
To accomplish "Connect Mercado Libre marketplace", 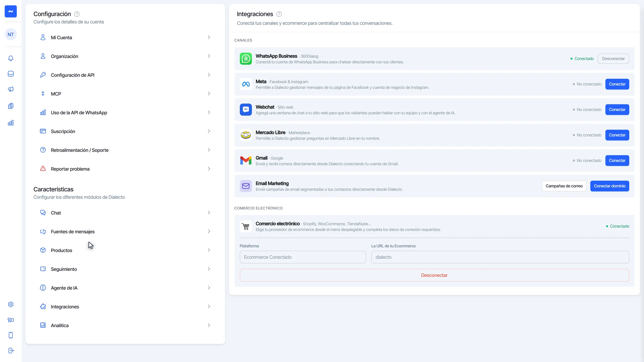I will (x=617, y=135).
